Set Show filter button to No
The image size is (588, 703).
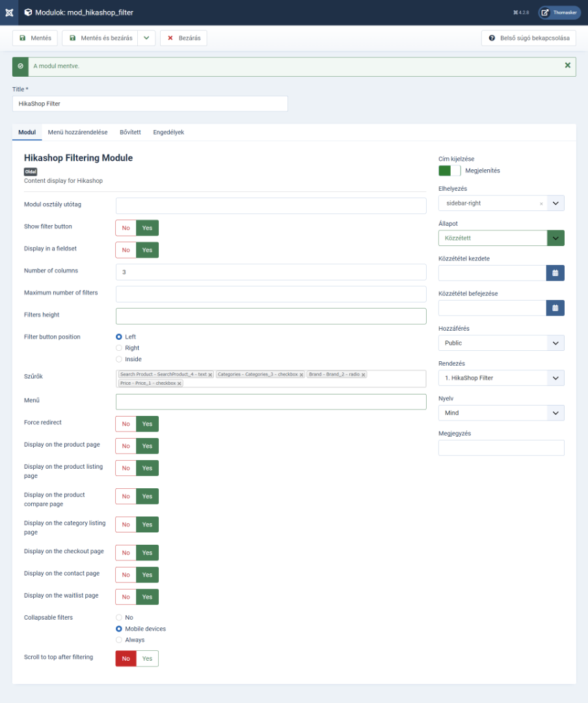[x=126, y=228]
